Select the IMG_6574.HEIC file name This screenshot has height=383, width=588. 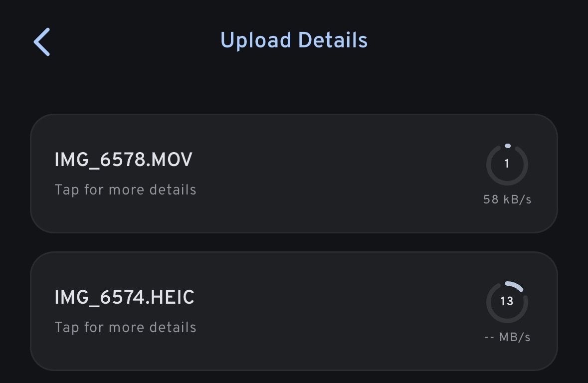tap(124, 298)
